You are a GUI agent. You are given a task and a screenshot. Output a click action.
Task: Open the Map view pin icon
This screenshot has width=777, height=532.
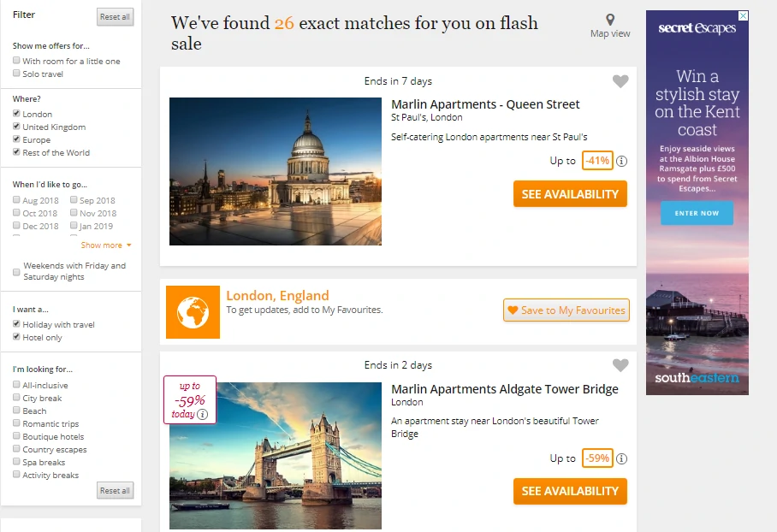point(610,21)
